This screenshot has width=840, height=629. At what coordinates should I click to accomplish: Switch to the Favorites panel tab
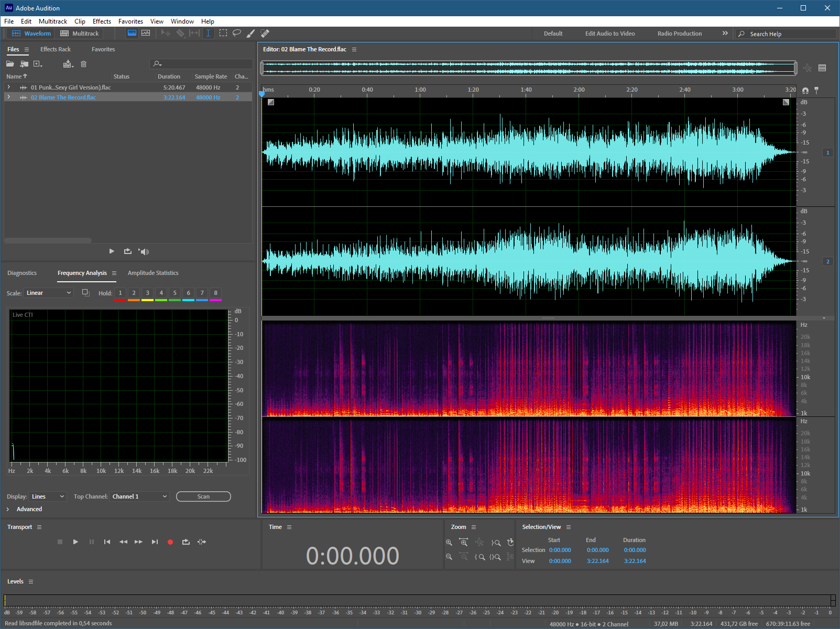pyautogui.click(x=103, y=49)
